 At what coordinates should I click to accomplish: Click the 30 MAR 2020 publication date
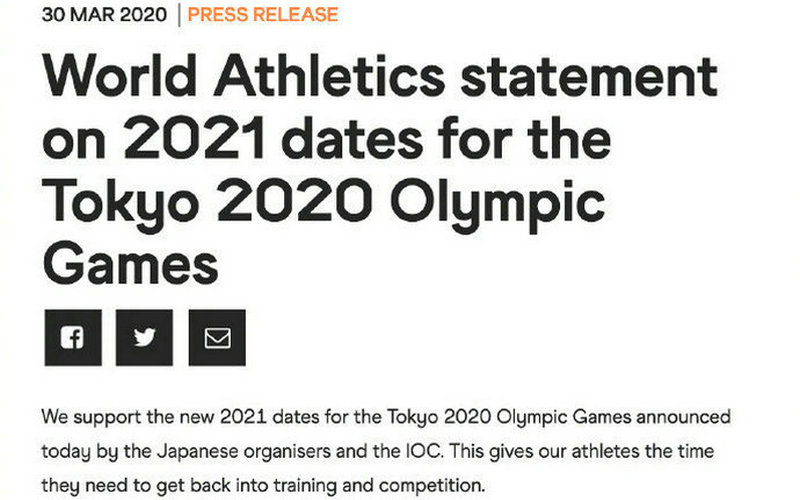104,15
